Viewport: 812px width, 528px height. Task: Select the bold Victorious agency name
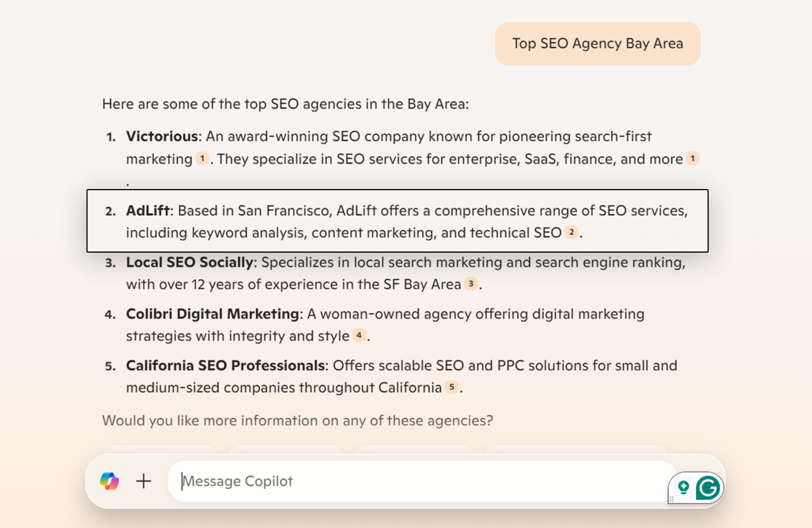point(161,136)
